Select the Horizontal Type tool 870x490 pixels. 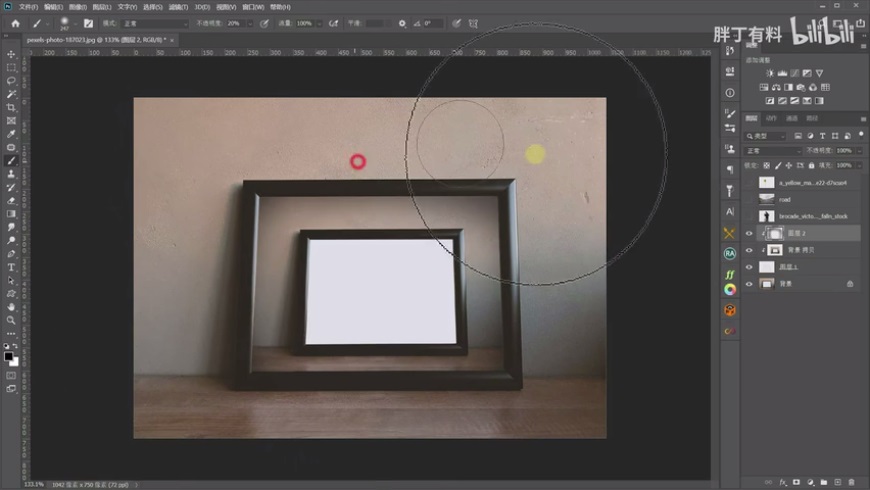click(11, 267)
